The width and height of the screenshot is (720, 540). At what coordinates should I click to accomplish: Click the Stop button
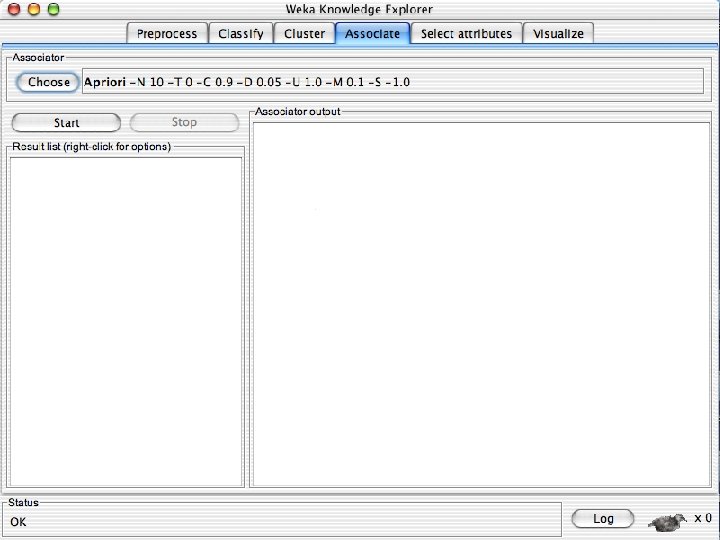(x=184, y=122)
